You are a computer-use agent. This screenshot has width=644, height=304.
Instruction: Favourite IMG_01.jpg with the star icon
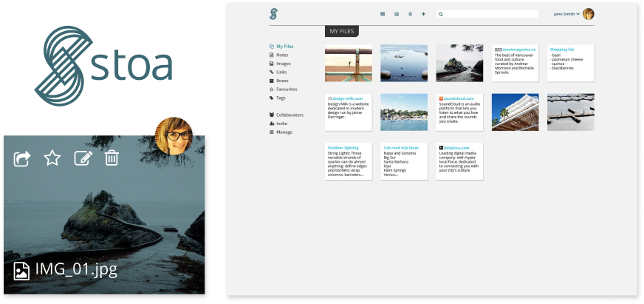click(x=52, y=158)
